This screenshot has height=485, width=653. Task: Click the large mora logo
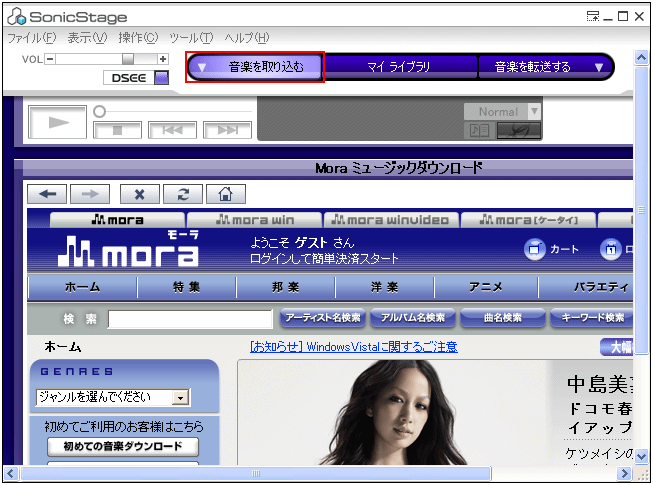point(128,249)
